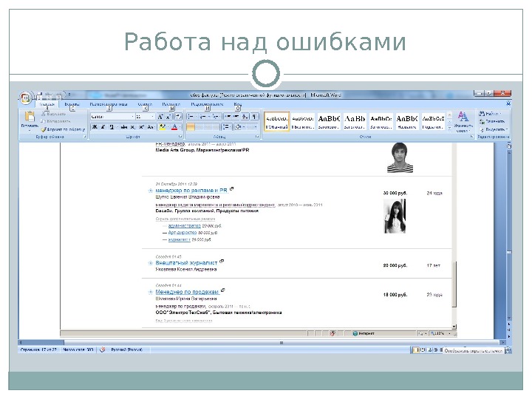532x399 pixels.
Task: Open the Clipboard (Буфер обмена) dialog launcher
Action: tap(84, 137)
